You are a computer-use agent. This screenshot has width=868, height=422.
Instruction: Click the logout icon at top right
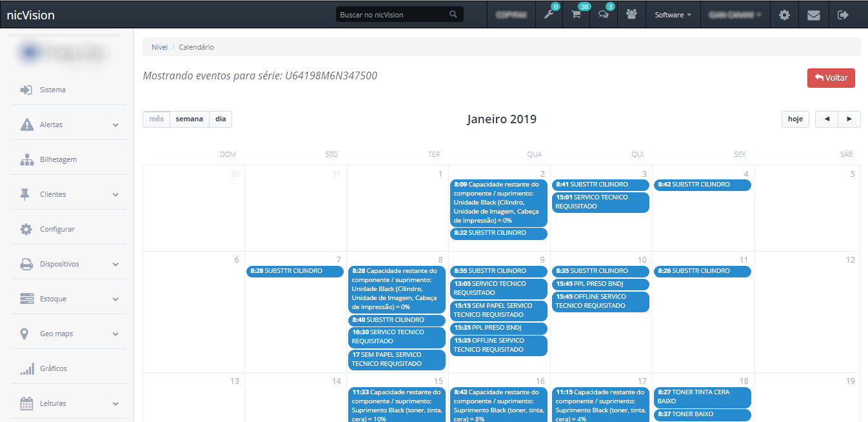tap(843, 14)
